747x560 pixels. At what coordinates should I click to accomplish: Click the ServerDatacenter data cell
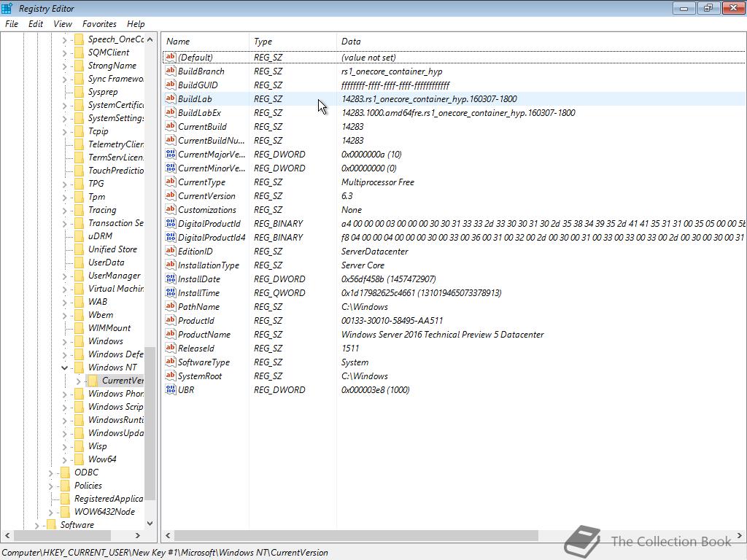374,252
